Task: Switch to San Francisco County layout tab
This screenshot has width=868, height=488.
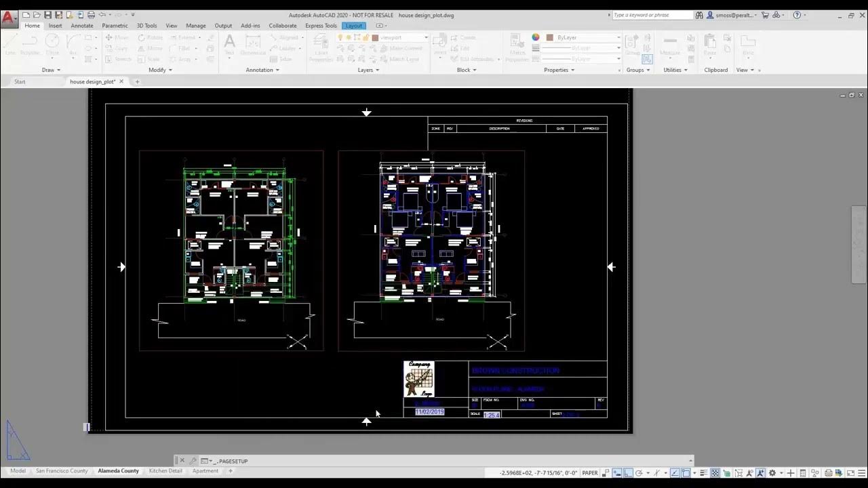Action: (62, 470)
